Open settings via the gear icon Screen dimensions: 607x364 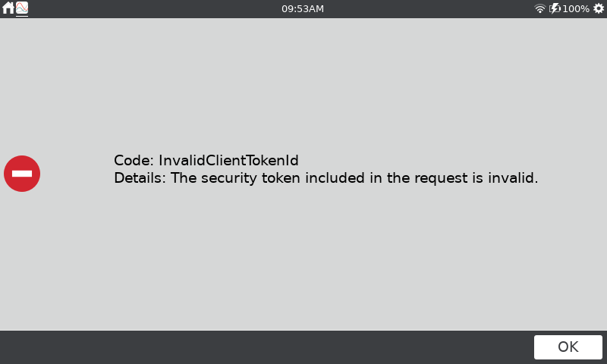(x=599, y=8)
